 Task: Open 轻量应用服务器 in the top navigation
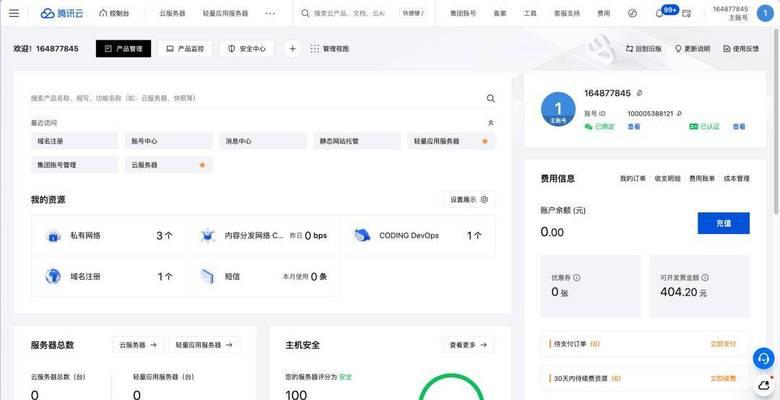click(225, 13)
